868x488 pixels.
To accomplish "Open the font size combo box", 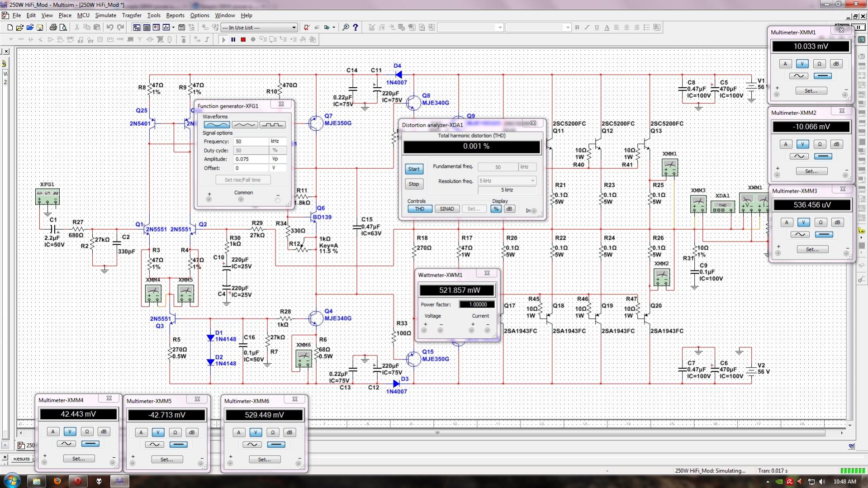I will pos(538,28).
